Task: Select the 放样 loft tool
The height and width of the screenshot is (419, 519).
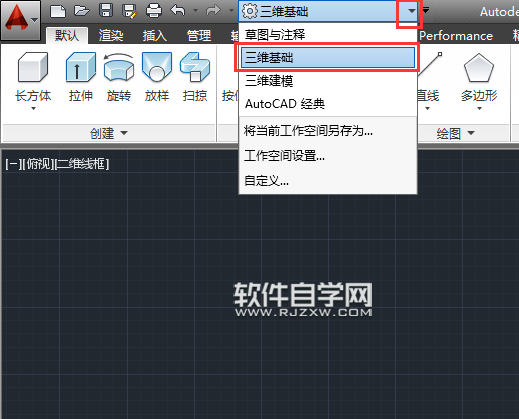Action: point(157,77)
